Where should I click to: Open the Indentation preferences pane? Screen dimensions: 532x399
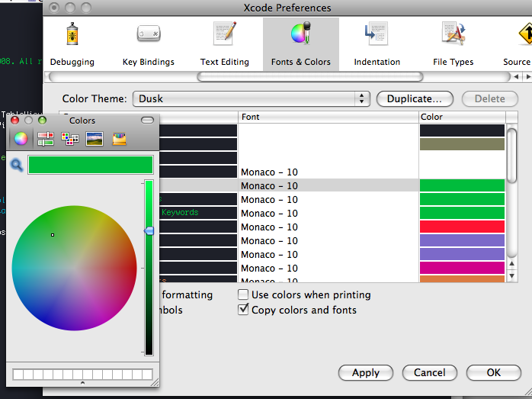377,43
